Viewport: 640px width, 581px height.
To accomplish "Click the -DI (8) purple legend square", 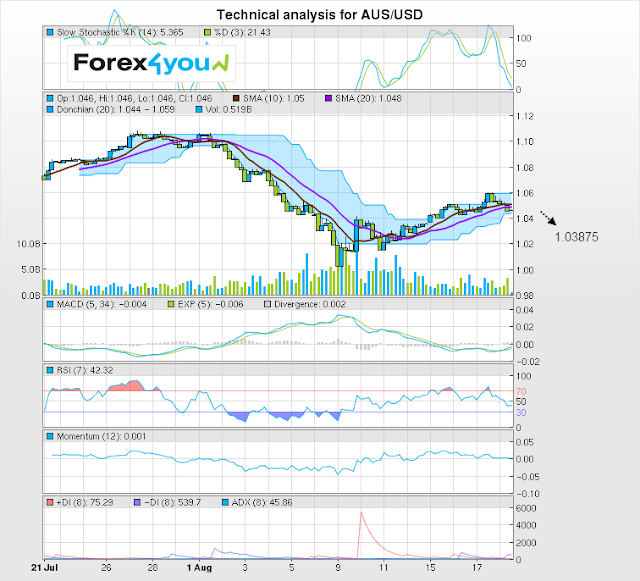I will click(x=138, y=503).
